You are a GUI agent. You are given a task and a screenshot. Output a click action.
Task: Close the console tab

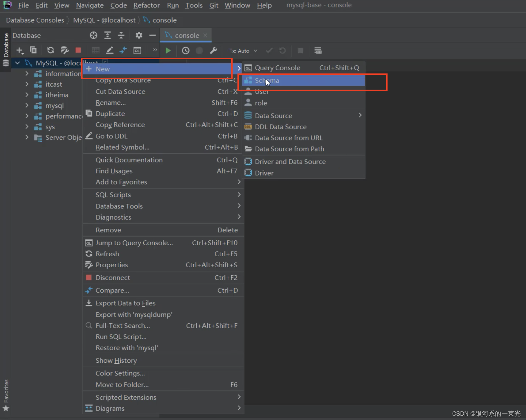[205, 35]
